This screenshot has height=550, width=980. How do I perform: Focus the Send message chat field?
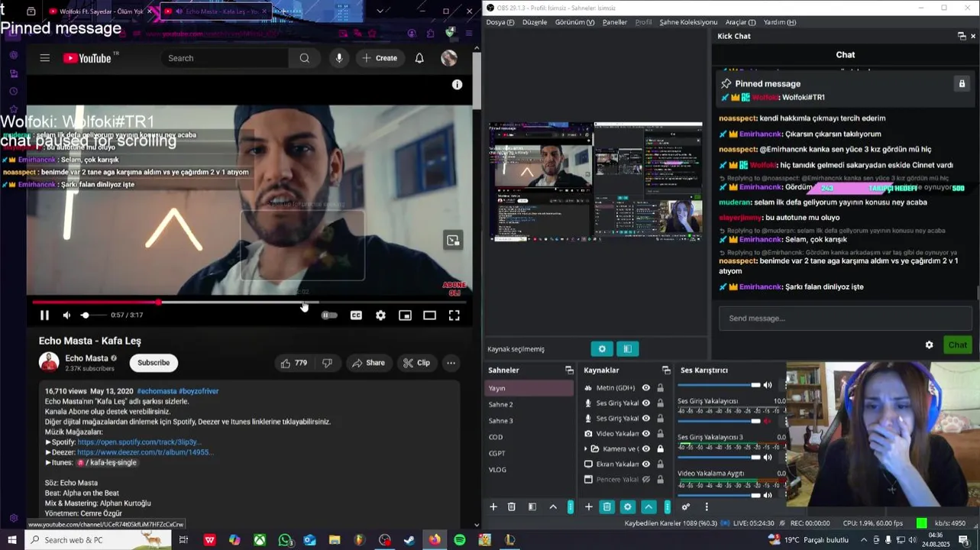[x=845, y=319]
